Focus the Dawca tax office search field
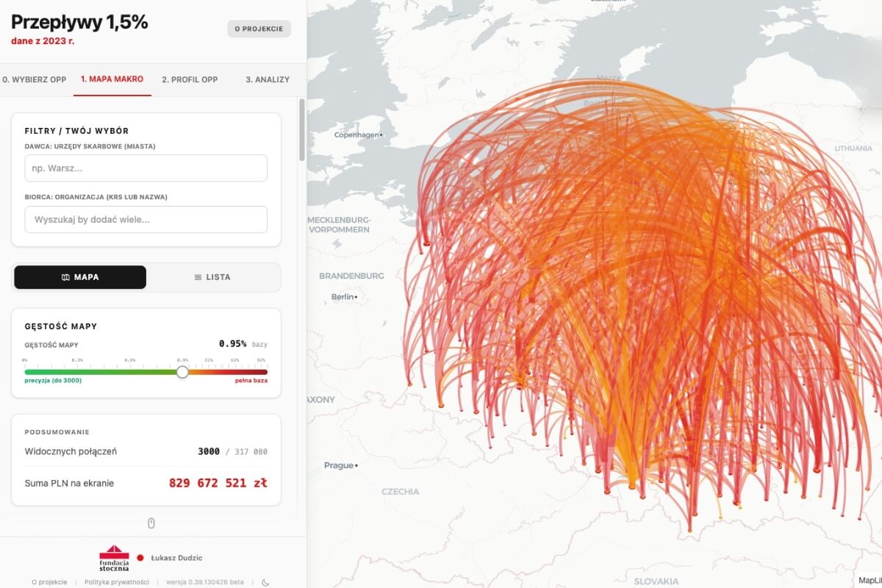This screenshot has height=588, width=882. click(146, 168)
